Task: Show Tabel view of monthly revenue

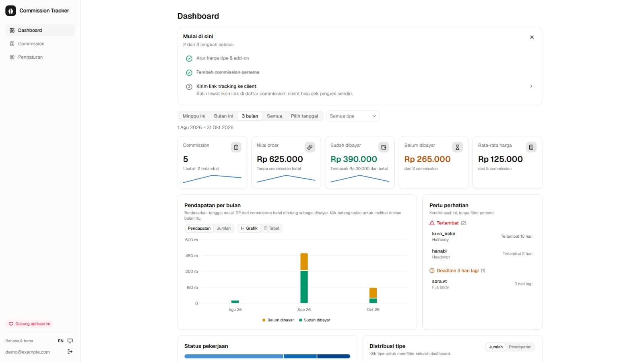Action: [272, 228]
